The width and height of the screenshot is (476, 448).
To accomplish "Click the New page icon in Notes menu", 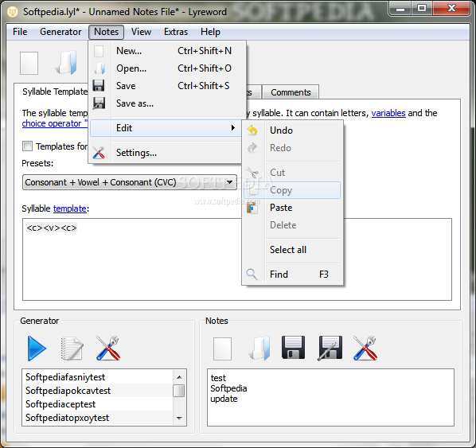I will 99,51.
